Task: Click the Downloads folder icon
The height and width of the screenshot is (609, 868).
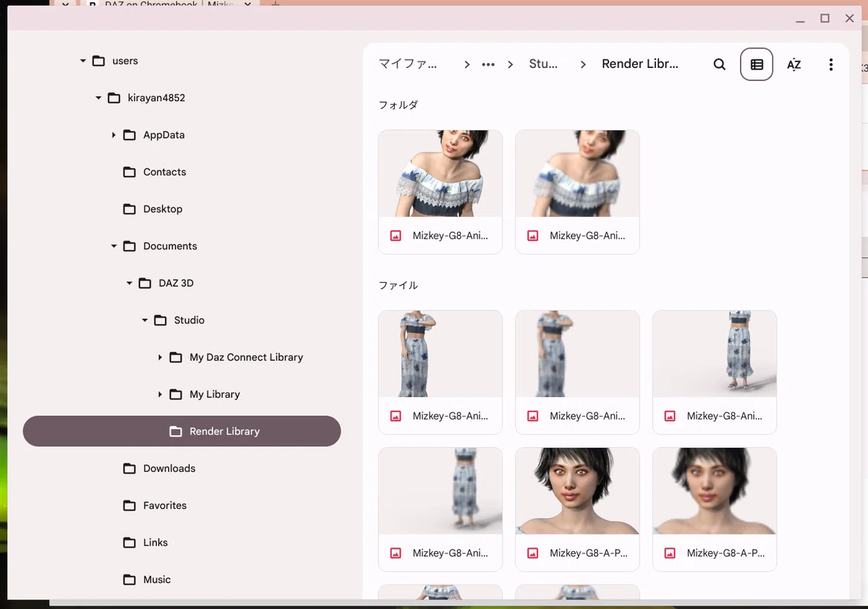Action: pyautogui.click(x=129, y=468)
